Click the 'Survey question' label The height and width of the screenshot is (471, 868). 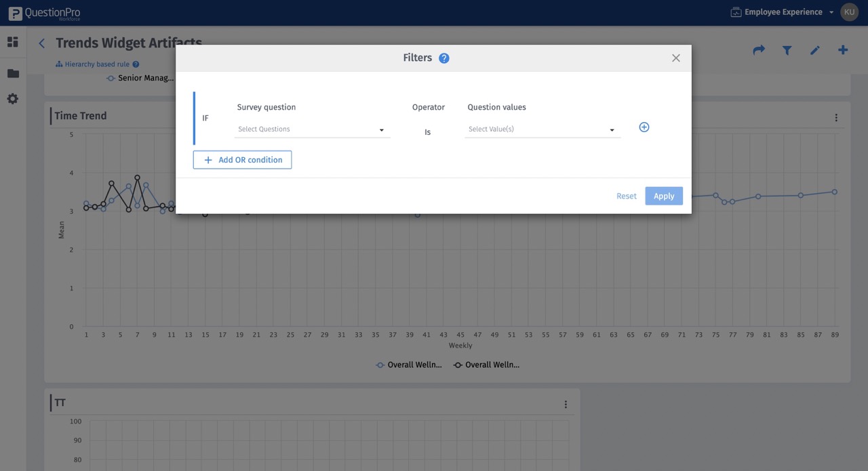point(267,107)
